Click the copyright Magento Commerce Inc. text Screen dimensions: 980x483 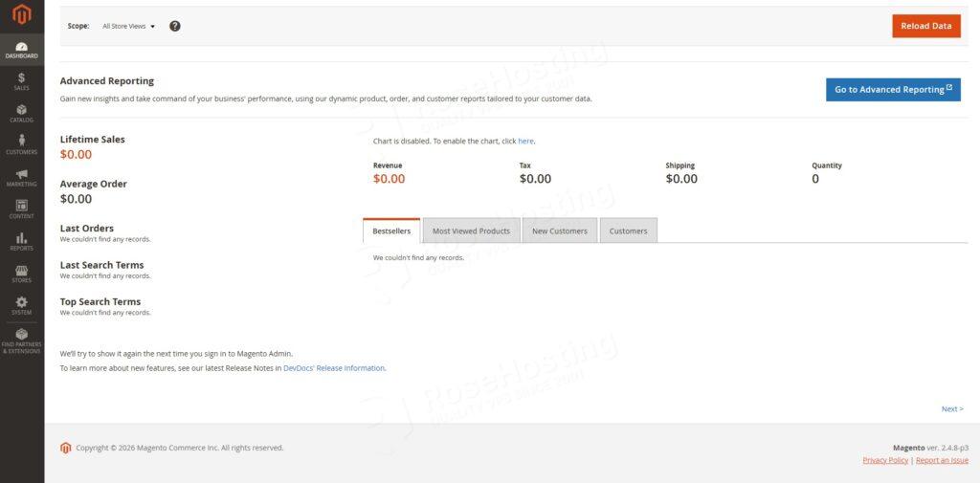[x=179, y=448]
